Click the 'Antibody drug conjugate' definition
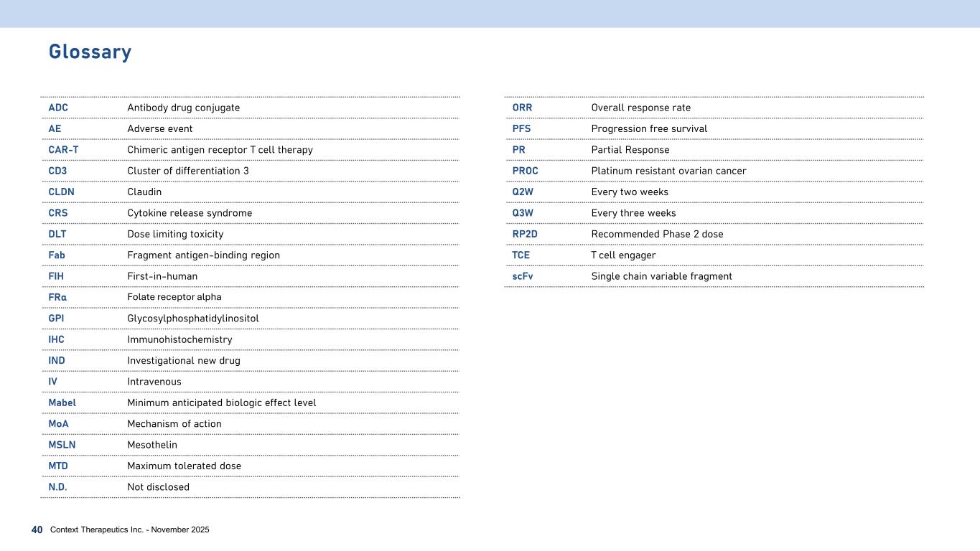Image resolution: width=980 pixels, height=551 pixels. [x=183, y=108]
